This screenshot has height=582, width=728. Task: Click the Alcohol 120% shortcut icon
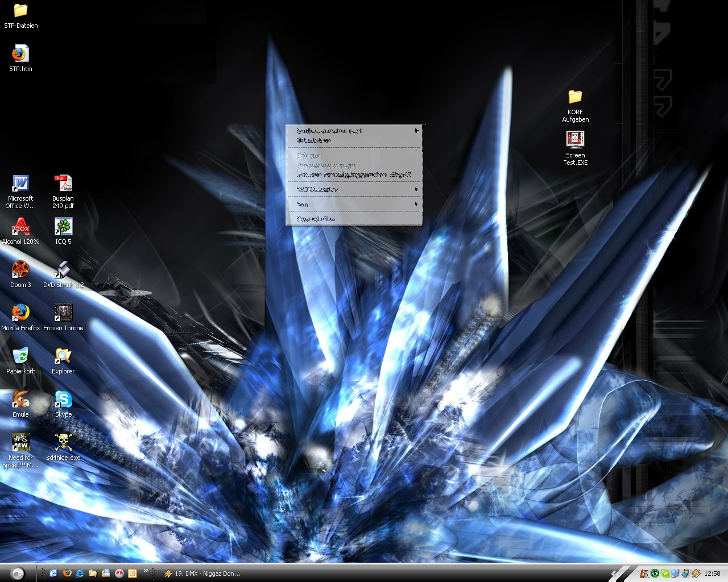click(21, 227)
